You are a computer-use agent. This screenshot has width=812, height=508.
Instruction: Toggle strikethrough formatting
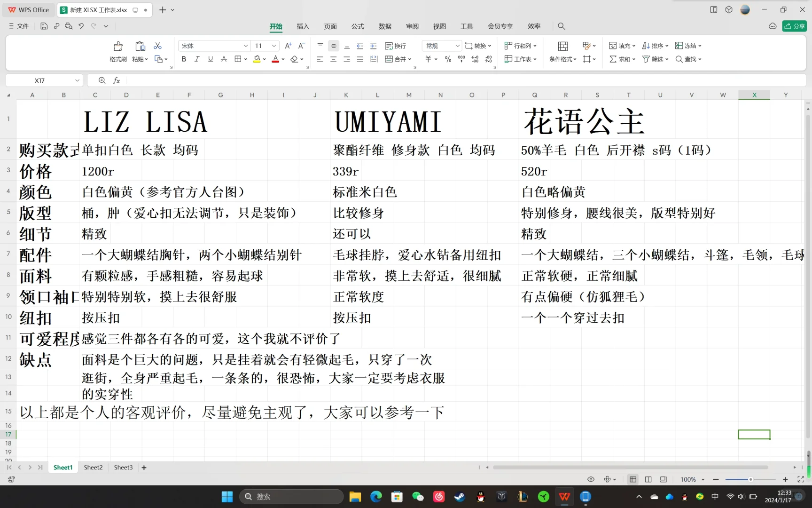224,59
